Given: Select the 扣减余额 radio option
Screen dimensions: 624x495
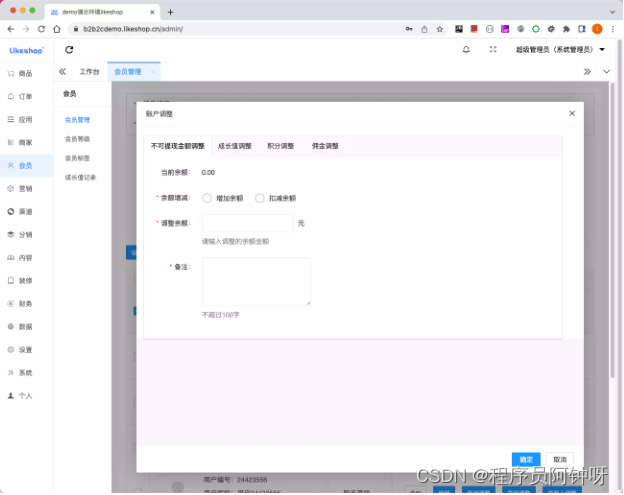Looking at the screenshot, I should 260,198.
